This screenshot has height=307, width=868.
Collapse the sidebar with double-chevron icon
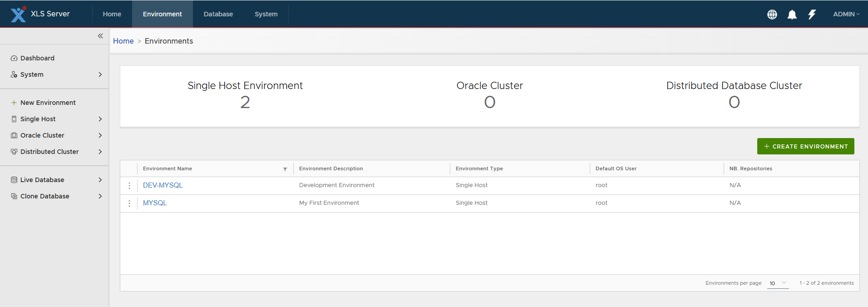click(x=100, y=36)
